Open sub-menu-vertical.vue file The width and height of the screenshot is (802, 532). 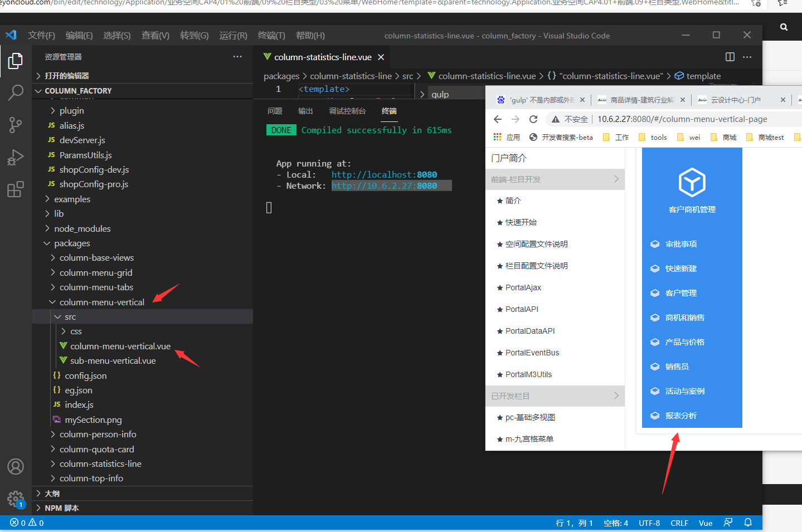(113, 361)
